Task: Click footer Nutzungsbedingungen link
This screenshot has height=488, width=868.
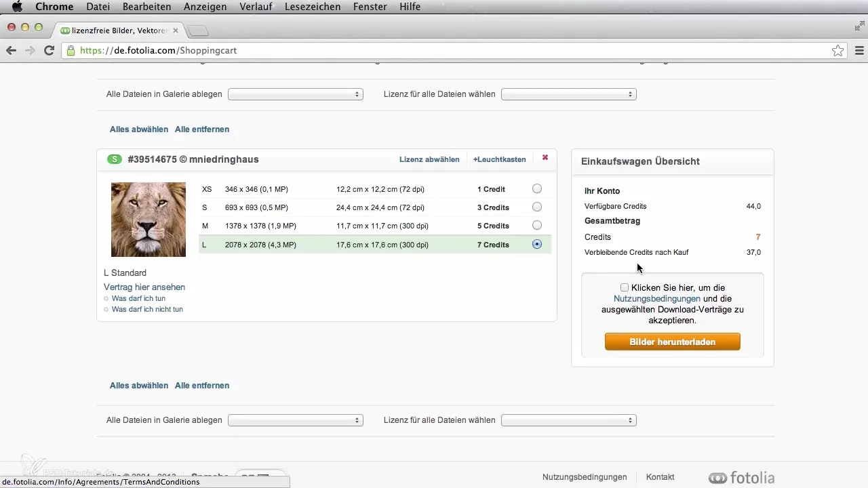Action: click(x=585, y=477)
